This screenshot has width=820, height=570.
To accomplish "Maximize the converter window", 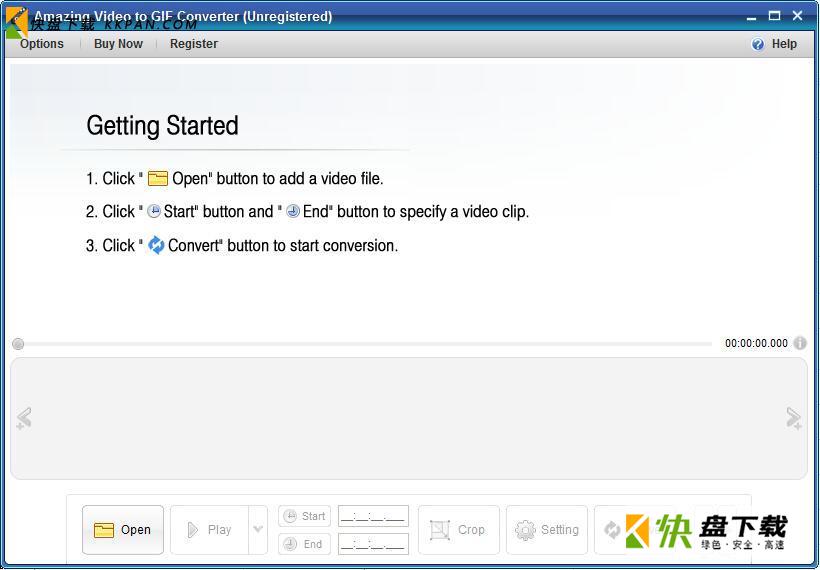I will click(x=775, y=16).
